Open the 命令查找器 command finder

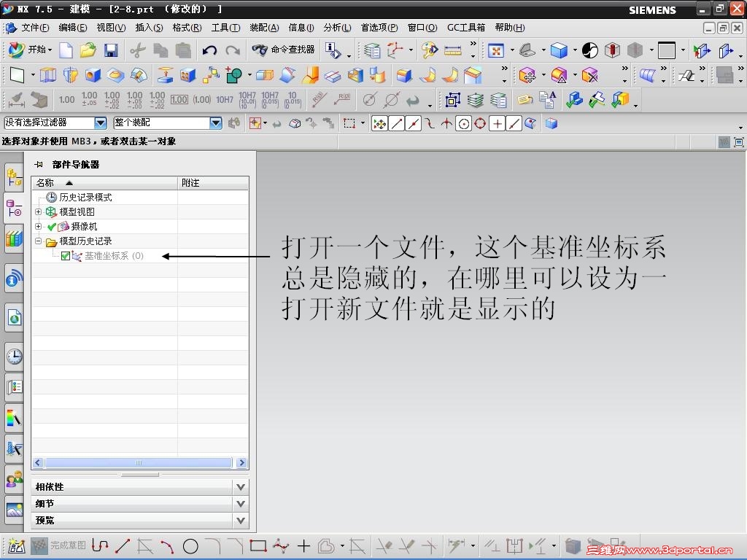[x=284, y=50]
